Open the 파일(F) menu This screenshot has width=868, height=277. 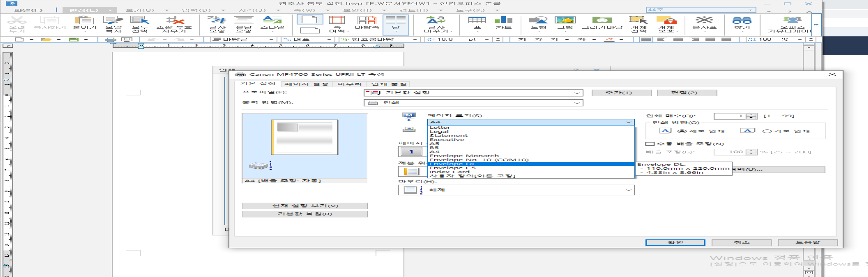(28, 10)
